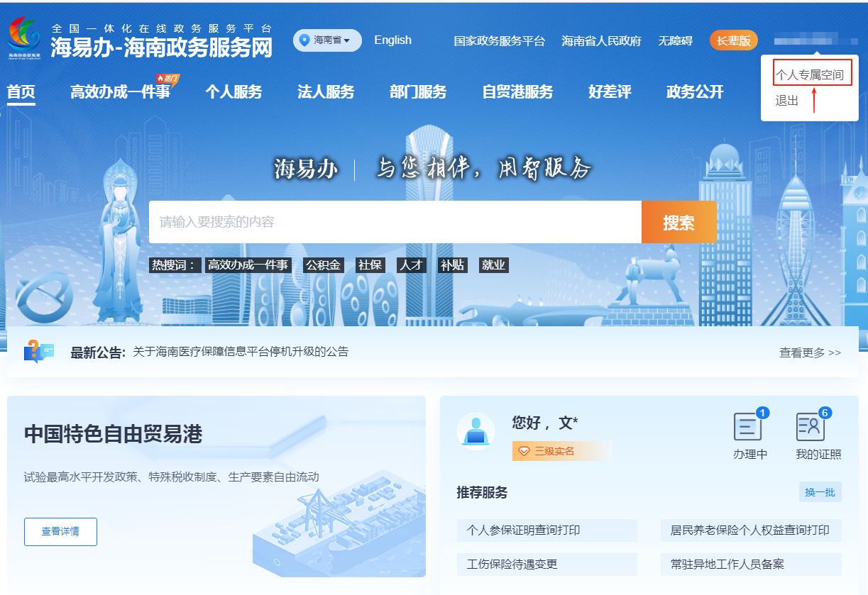Select 退出 to log out
Image resolution: width=868 pixels, height=595 pixels.
coord(787,101)
